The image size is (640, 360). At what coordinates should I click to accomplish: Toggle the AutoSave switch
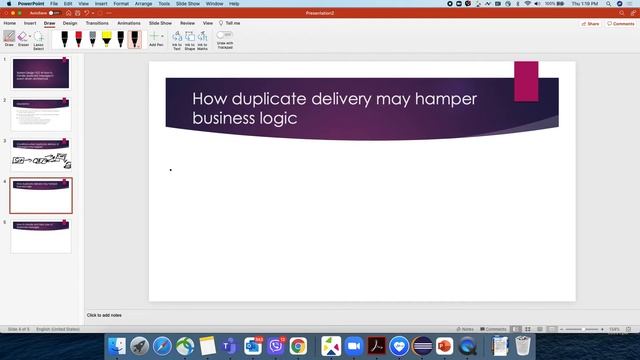[54, 13]
